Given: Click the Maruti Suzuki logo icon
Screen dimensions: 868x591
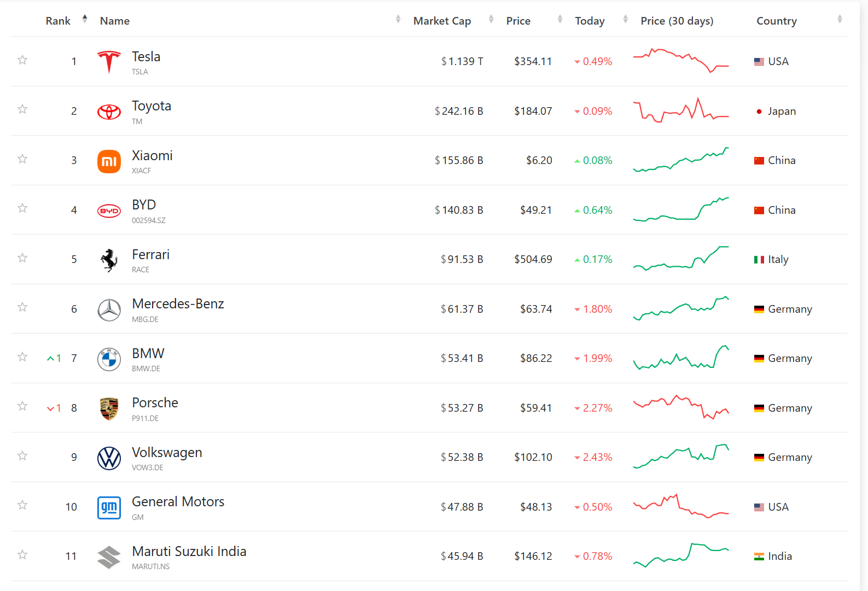Looking at the screenshot, I should tap(109, 557).
